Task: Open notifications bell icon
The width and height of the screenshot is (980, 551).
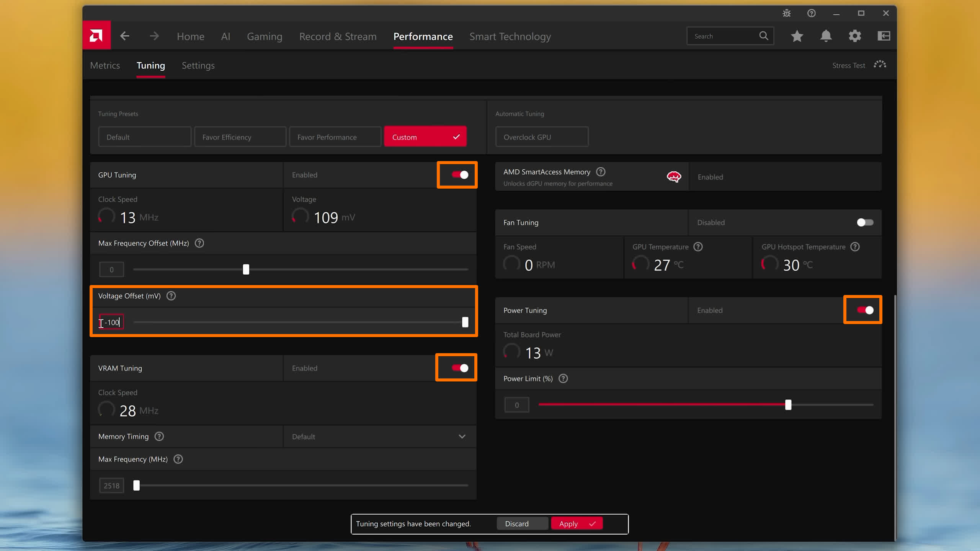Action: [x=826, y=36]
